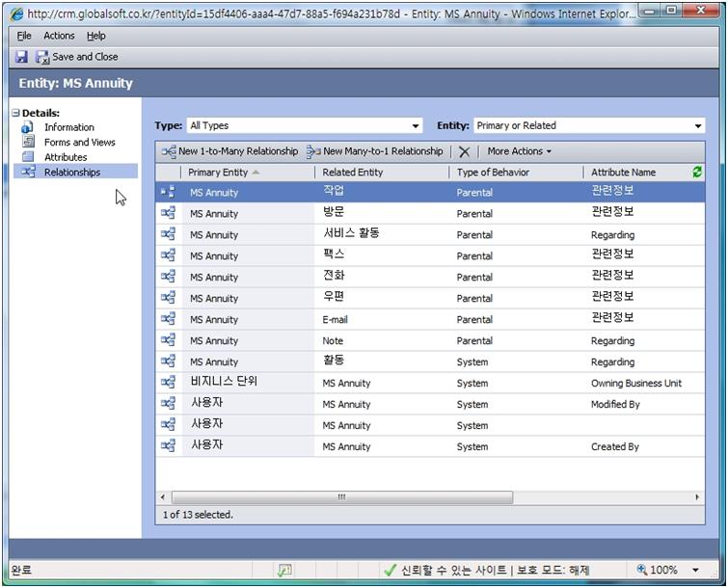Open Forms and Views section
This screenshot has width=728, height=588.
point(80,142)
